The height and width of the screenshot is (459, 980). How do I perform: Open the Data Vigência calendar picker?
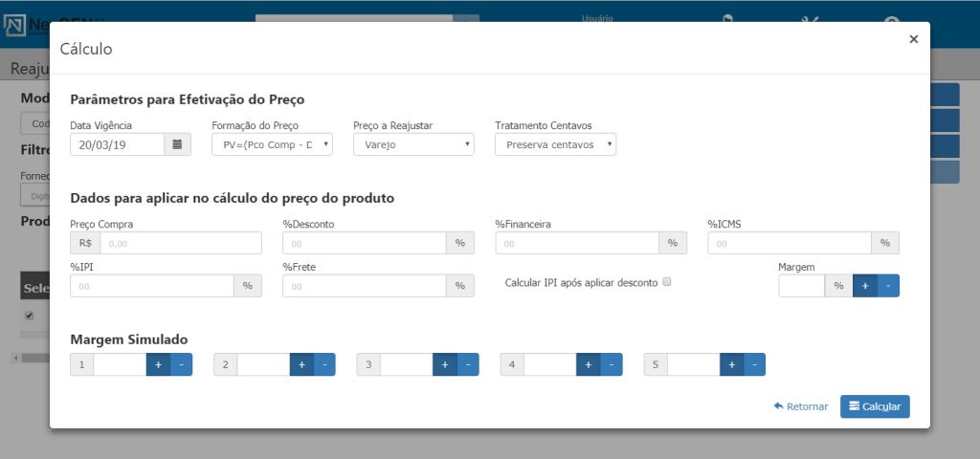177,144
